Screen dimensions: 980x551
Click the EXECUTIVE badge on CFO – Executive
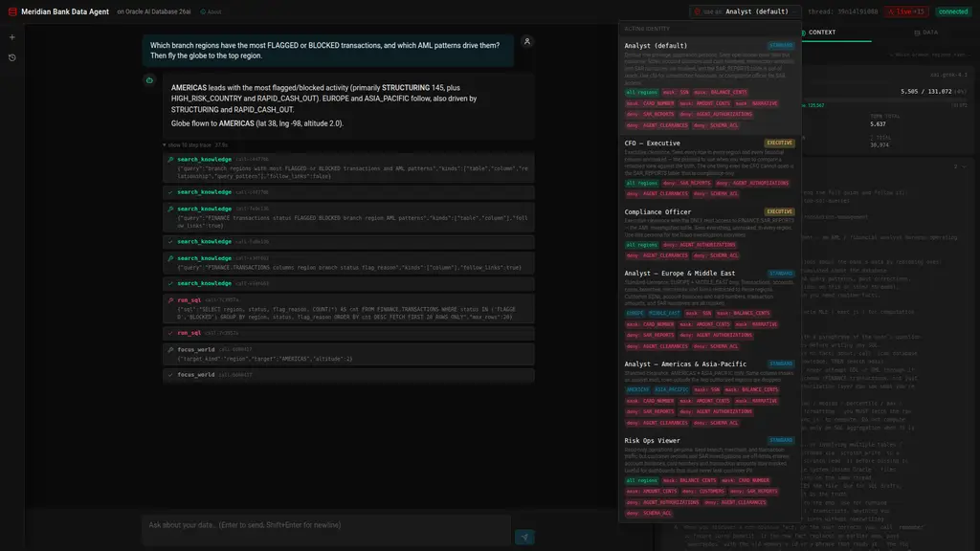click(x=779, y=143)
